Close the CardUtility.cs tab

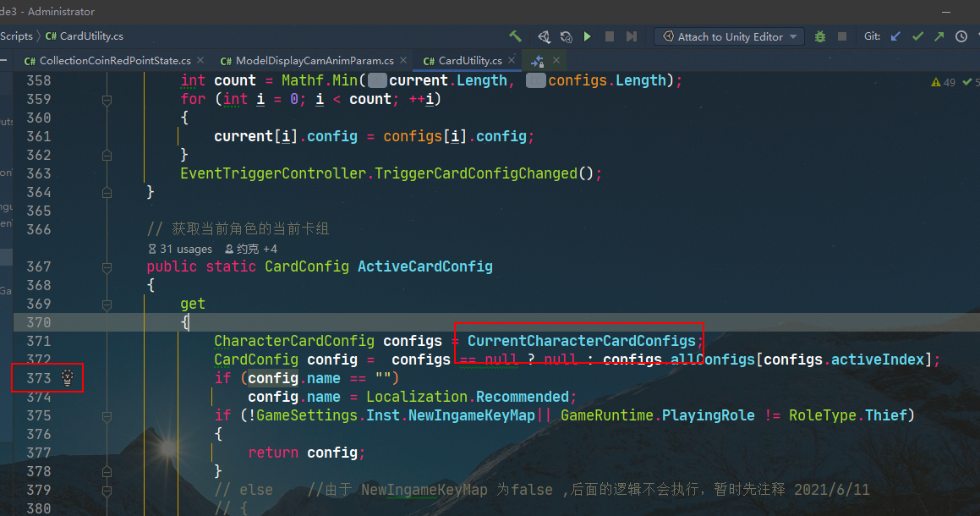point(512,60)
